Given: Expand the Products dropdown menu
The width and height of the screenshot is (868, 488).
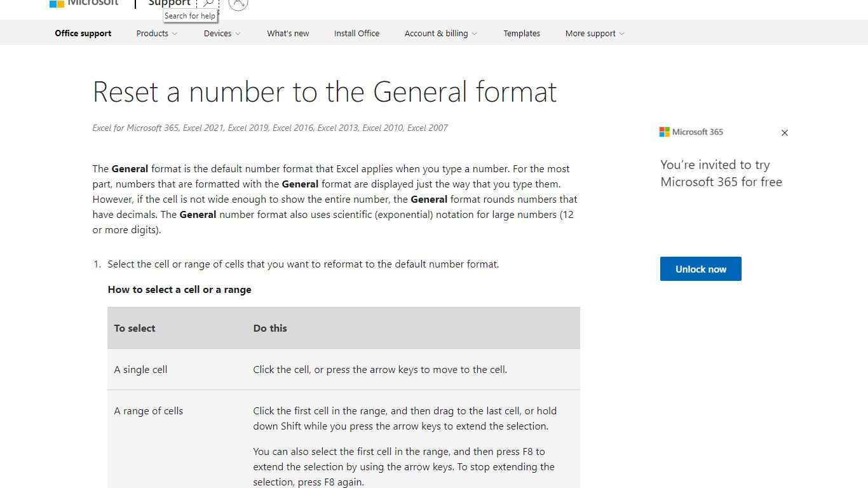Looking at the screenshot, I should [157, 34].
